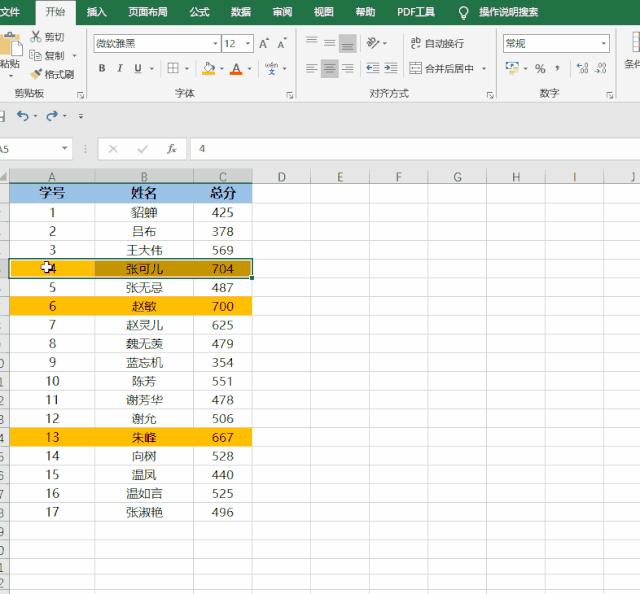The width and height of the screenshot is (640, 594).
Task: Click the Cut (剪切) scissors icon
Action: [x=36, y=37]
